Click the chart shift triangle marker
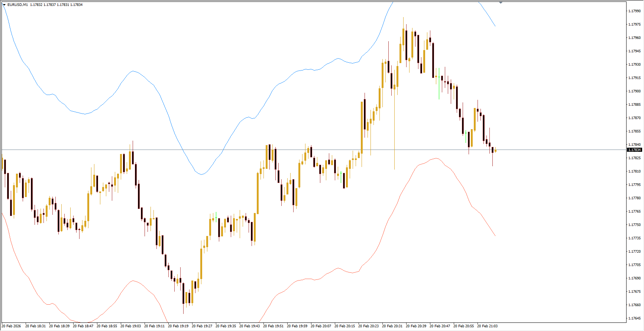 [501, 3]
